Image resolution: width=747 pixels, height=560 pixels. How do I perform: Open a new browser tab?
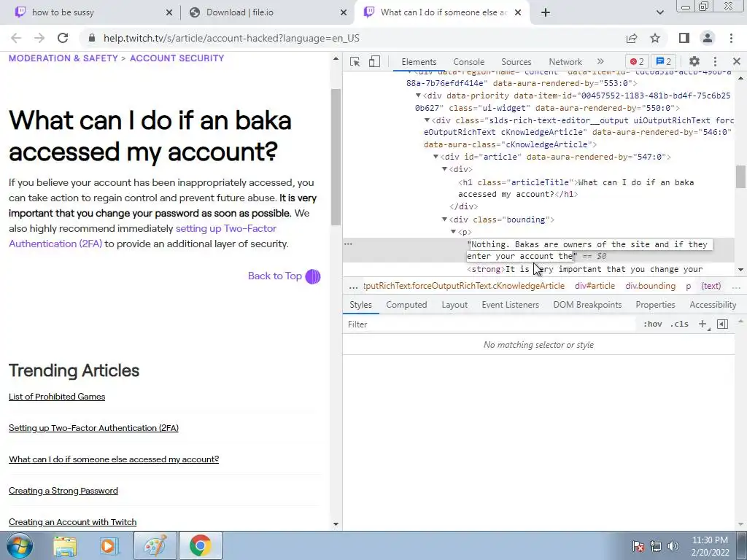pos(546,12)
